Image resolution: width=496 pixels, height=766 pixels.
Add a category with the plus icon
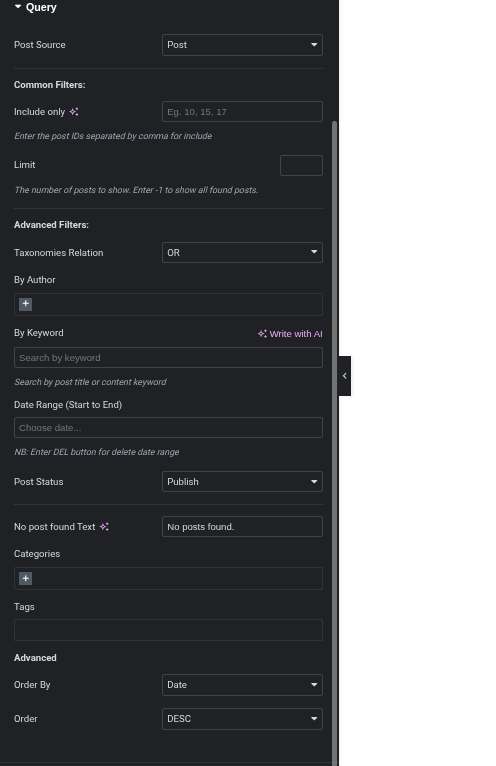[x=25, y=578]
